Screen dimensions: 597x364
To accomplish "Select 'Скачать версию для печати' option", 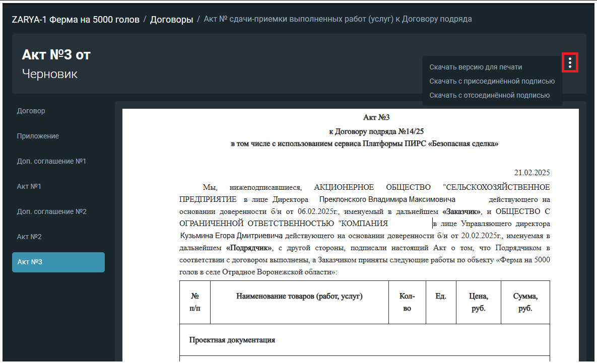I will 476,67.
